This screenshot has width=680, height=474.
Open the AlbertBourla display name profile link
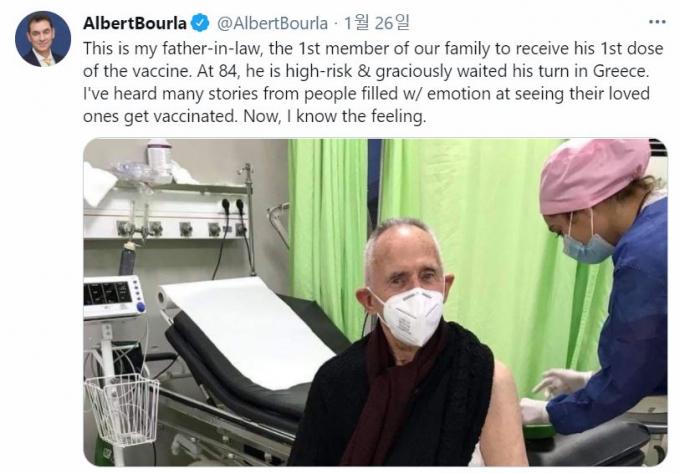pyautogui.click(x=134, y=23)
